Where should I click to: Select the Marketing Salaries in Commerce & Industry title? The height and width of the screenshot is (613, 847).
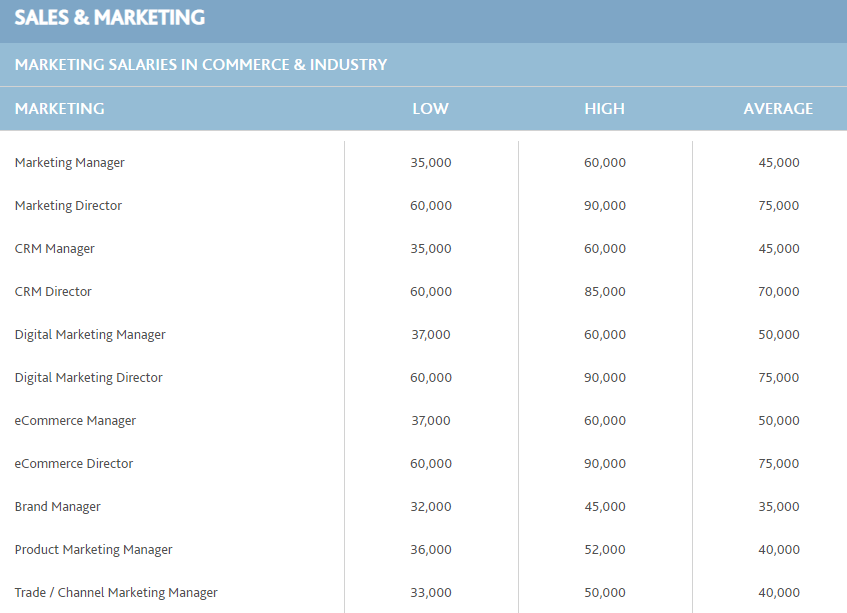pos(201,65)
